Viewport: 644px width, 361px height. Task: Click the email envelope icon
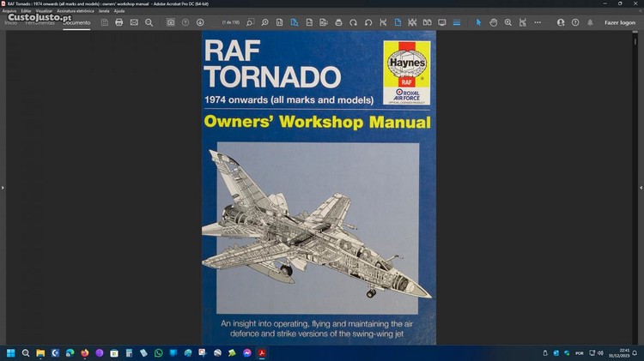pos(134,22)
